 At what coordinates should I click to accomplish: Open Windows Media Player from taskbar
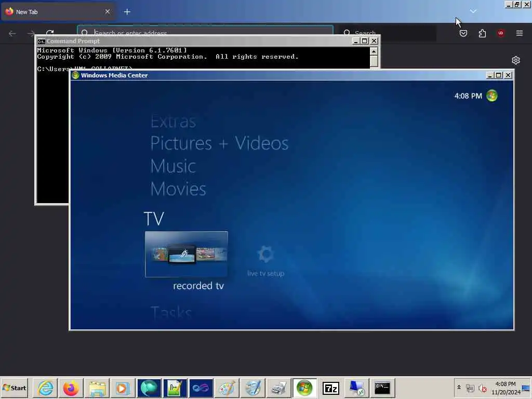pos(123,388)
